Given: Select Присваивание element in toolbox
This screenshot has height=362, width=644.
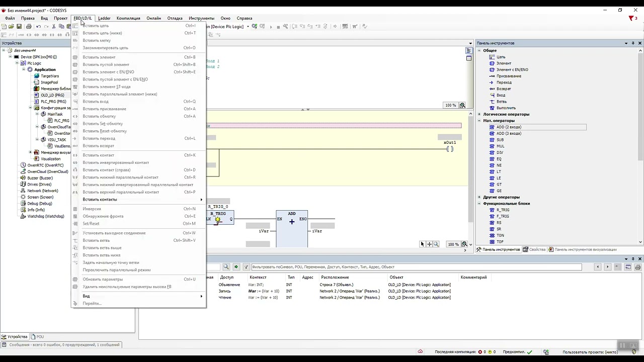Looking at the screenshot, I should [509, 76].
